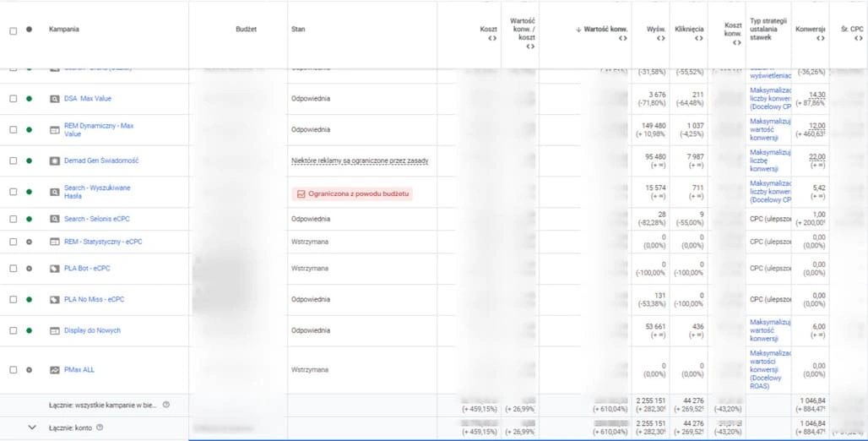Click the Demand Gen icon beside Demad Gen Świadomość
The width and height of the screenshot is (868, 441).
55,161
